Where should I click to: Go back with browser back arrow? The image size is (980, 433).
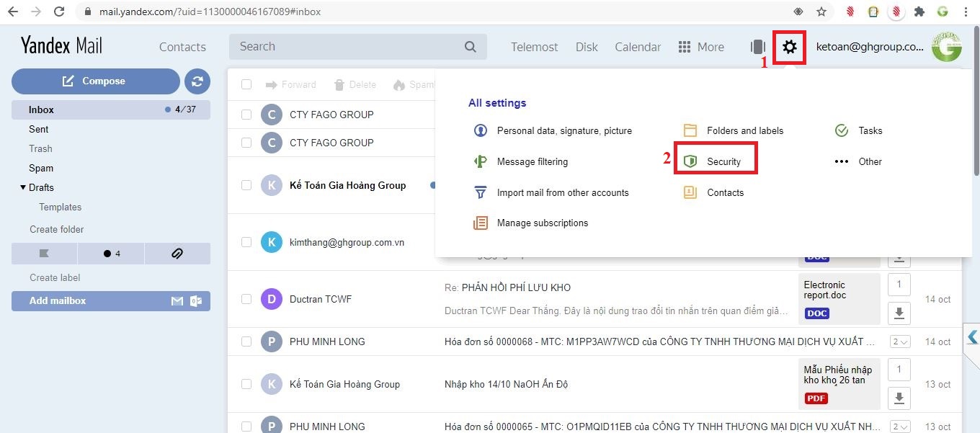13,12
